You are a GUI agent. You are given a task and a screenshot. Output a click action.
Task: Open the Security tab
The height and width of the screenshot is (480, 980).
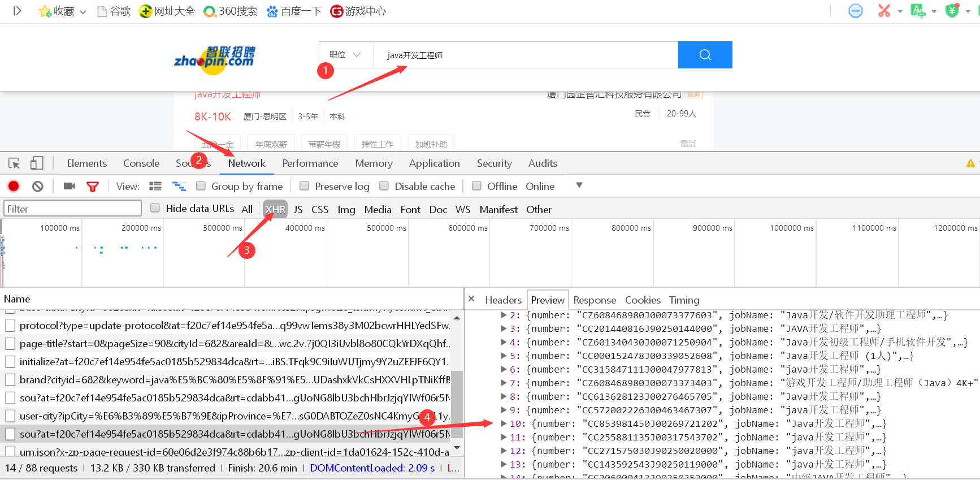point(495,163)
